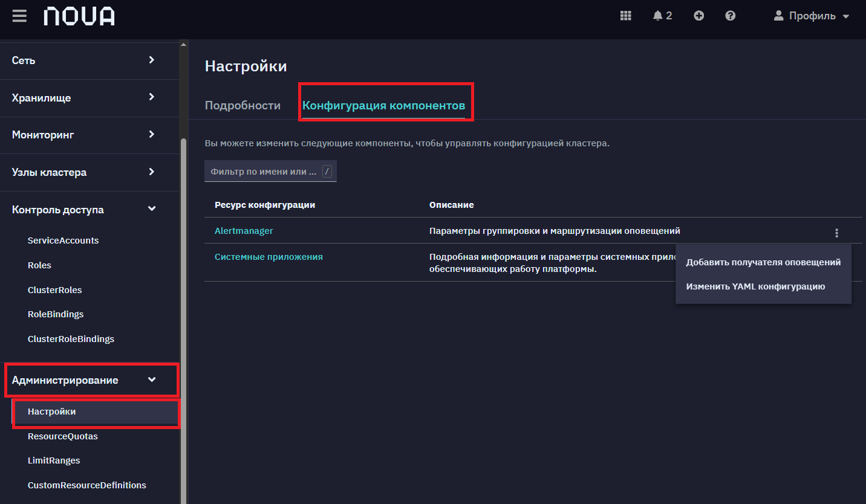Open the applications grid icon

tap(626, 16)
